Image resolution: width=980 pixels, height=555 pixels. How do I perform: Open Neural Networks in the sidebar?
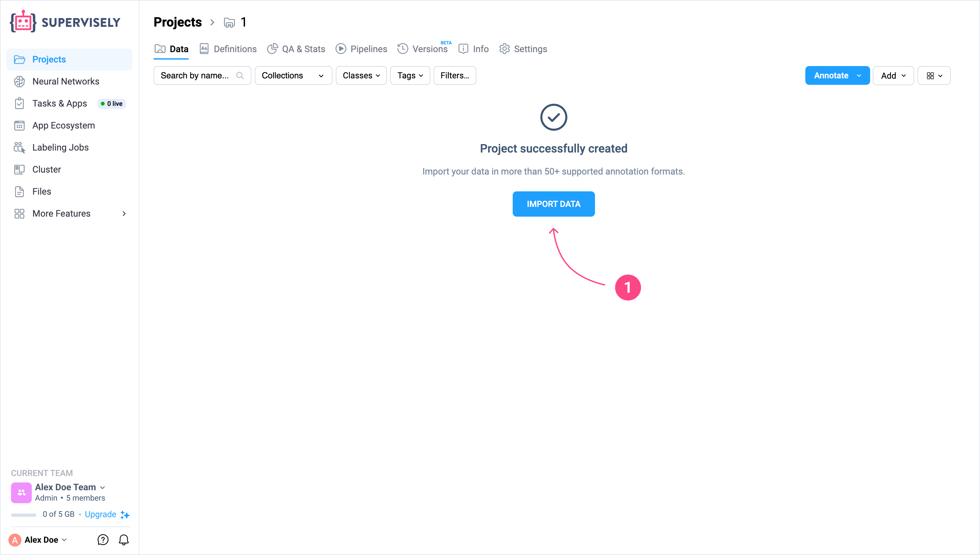65,81
